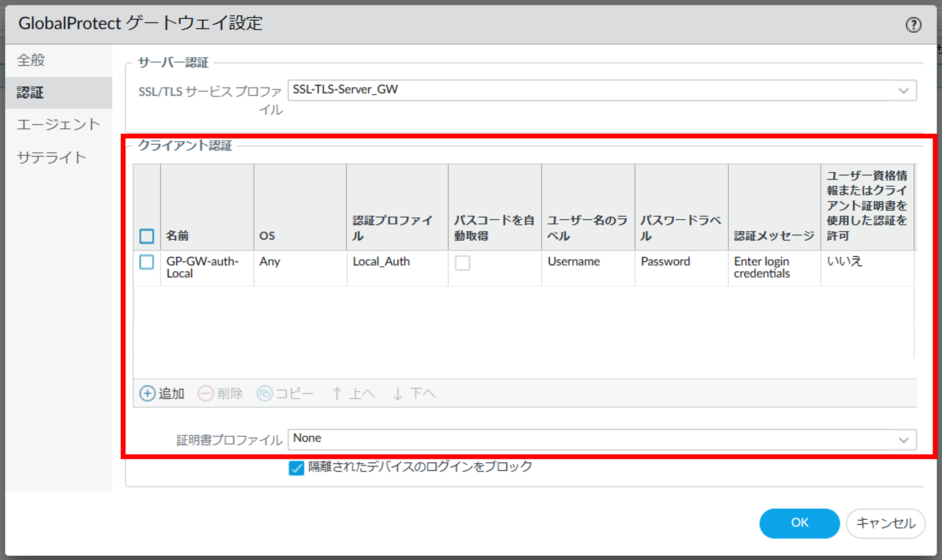The width and height of the screenshot is (942, 560).
Task: Click the 追加 (add) plus icon
Action: click(147, 393)
